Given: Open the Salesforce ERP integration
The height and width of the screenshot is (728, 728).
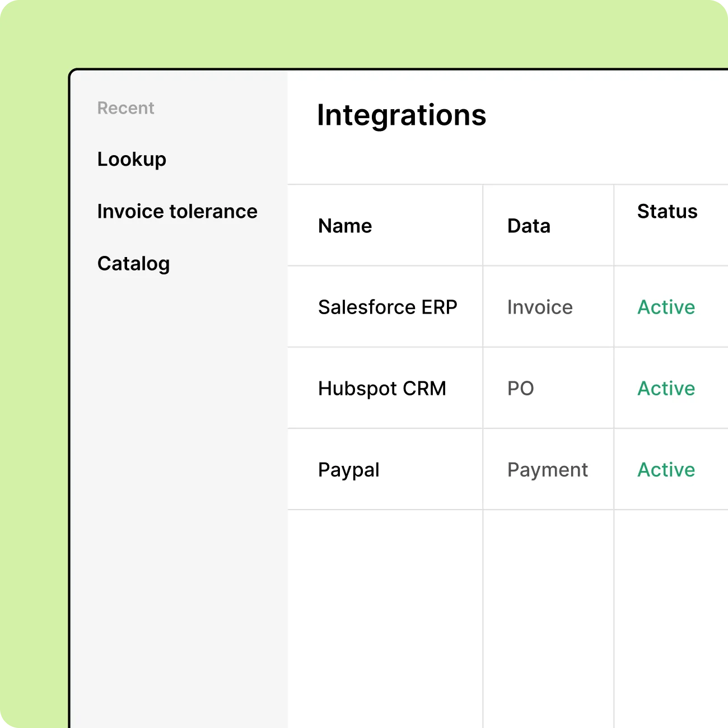Looking at the screenshot, I should click(x=388, y=307).
